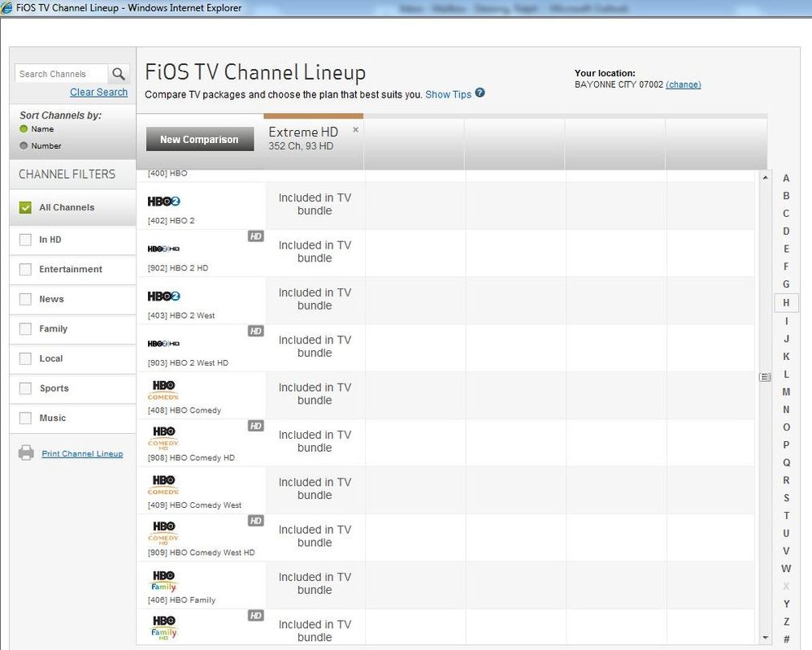The width and height of the screenshot is (812, 650).
Task: Enable the Music channel filter
Action: click(25, 418)
